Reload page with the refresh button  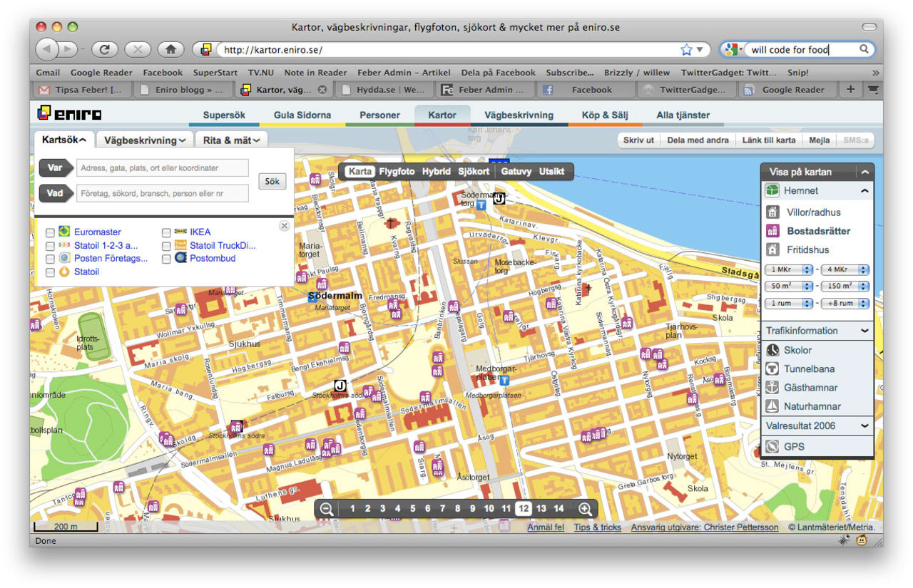pyautogui.click(x=104, y=50)
